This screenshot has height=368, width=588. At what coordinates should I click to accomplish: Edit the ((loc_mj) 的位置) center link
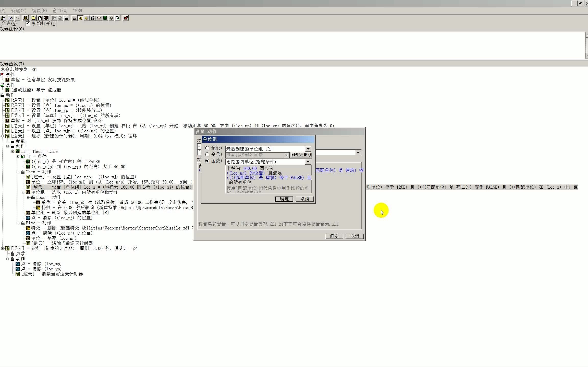246,173
